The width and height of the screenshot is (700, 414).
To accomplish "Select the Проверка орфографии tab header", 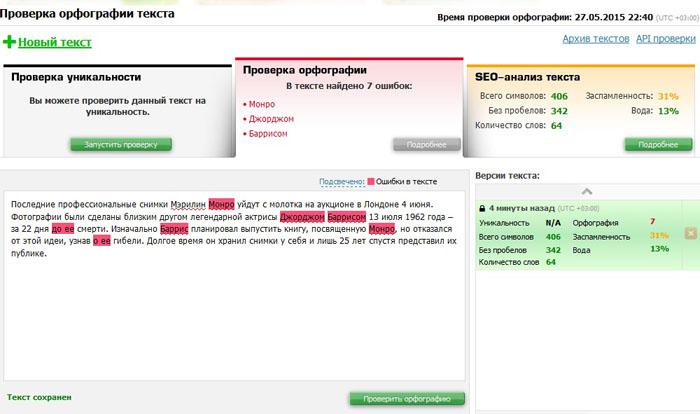I will [305, 70].
